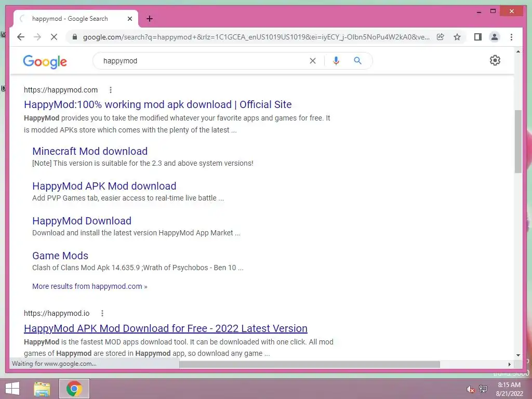Close the happymod Google Search tab
532x399 pixels.
[x=129, y=19]
